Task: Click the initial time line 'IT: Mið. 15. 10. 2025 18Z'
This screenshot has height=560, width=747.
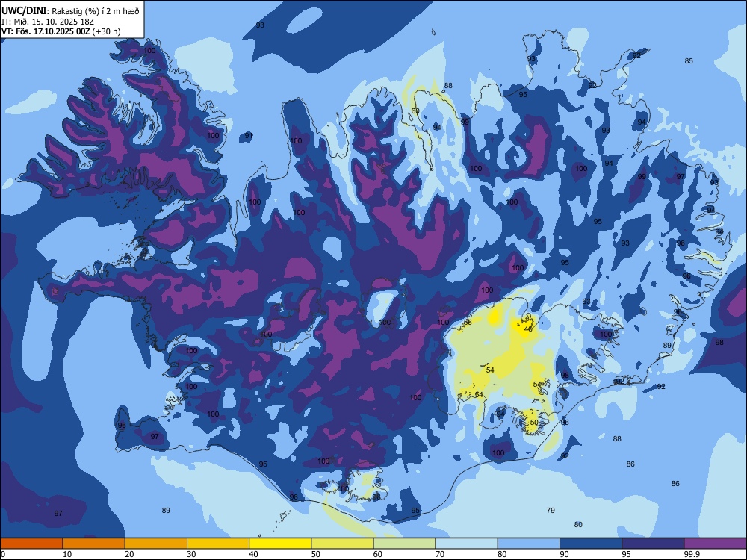Action: pos(48,22)
